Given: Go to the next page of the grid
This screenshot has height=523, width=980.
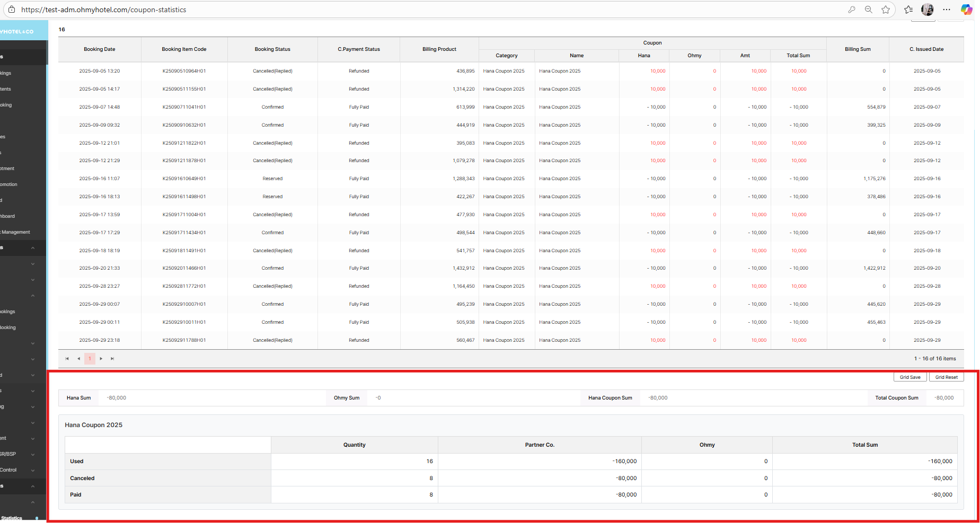Looking at the screenshot, I should click(101, 359).
